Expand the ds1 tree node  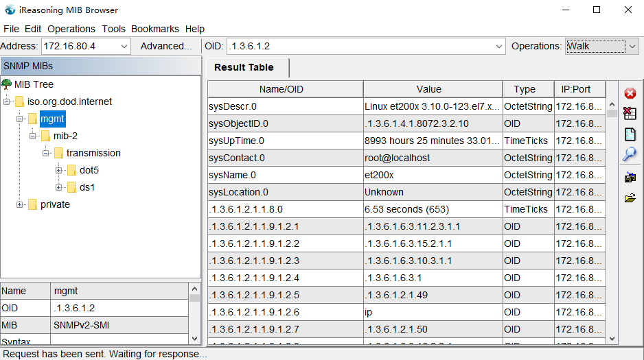(x=59, y=187)
